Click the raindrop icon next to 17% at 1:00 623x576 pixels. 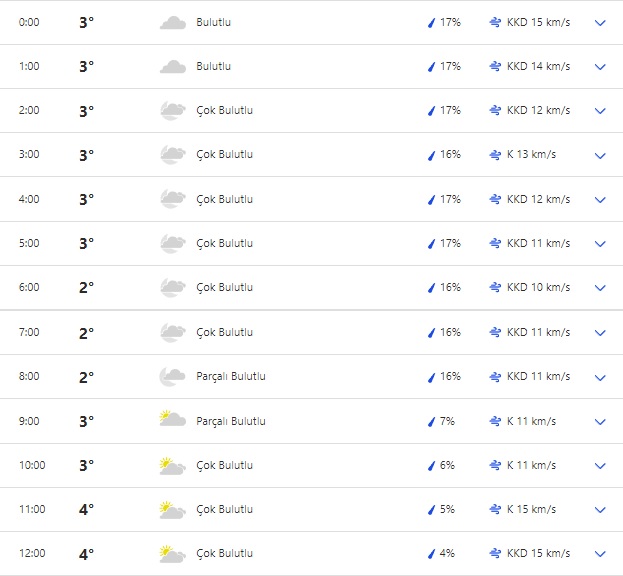point(432,66)
